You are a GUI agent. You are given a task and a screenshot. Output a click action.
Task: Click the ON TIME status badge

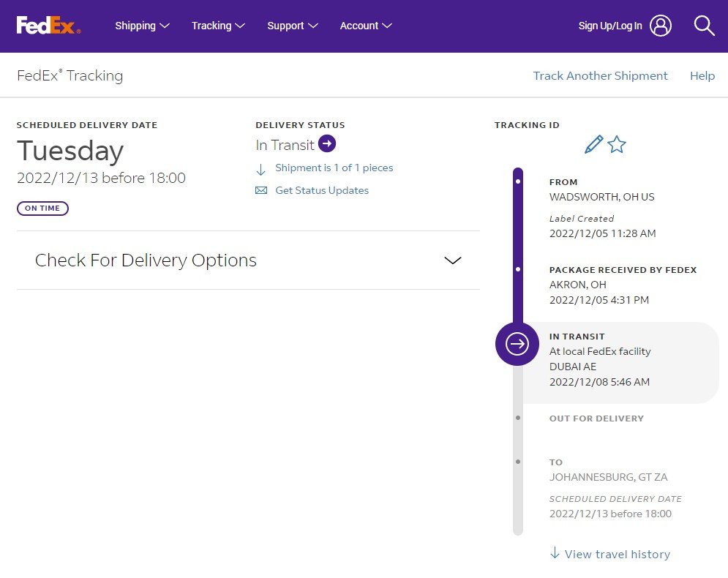click(x=42, y=209)
